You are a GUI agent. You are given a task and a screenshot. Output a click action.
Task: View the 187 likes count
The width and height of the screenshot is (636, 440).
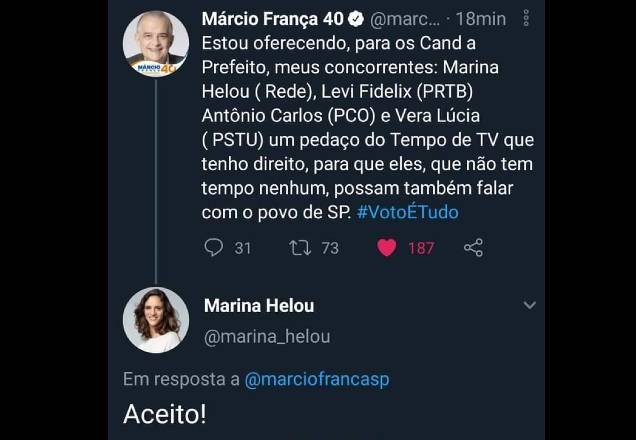[421, 248]
